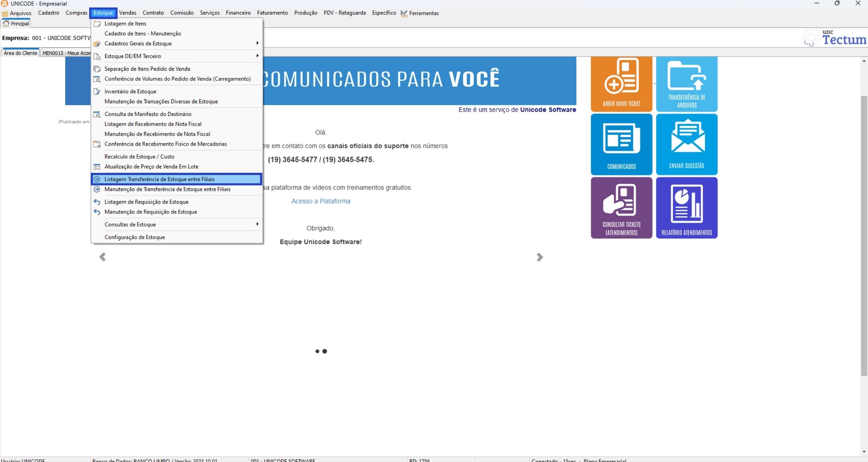This screenshot has width=868, height=462.
Task: Click the vertical scrollbar down arrow
Action: (x=864, y=451)
